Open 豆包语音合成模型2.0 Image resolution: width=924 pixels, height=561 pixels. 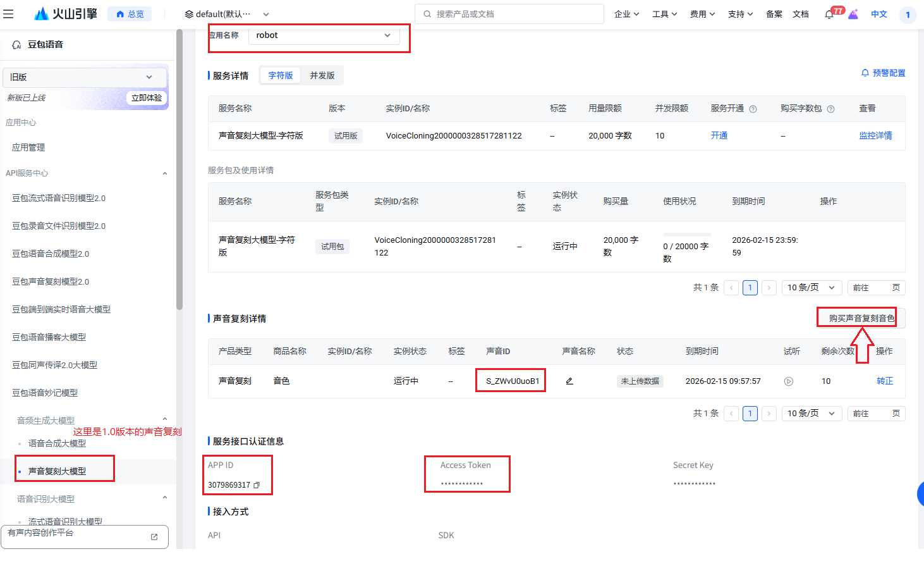click(51, 254)
